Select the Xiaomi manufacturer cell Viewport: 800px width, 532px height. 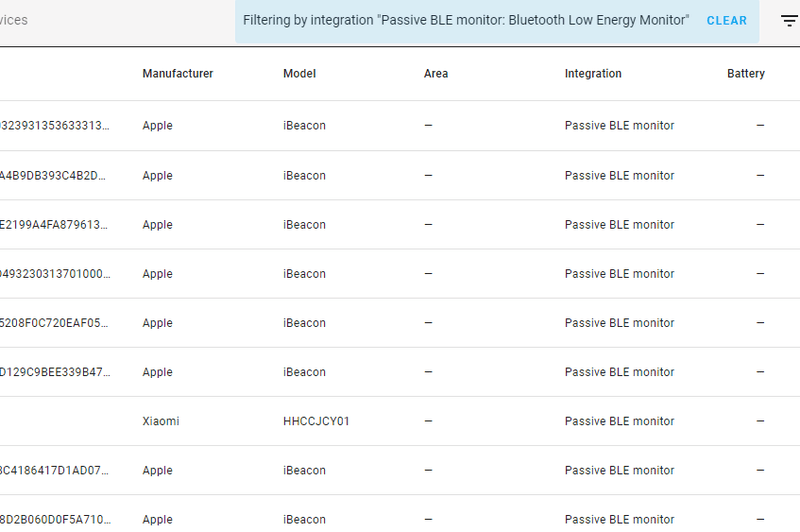click(161, 421)
